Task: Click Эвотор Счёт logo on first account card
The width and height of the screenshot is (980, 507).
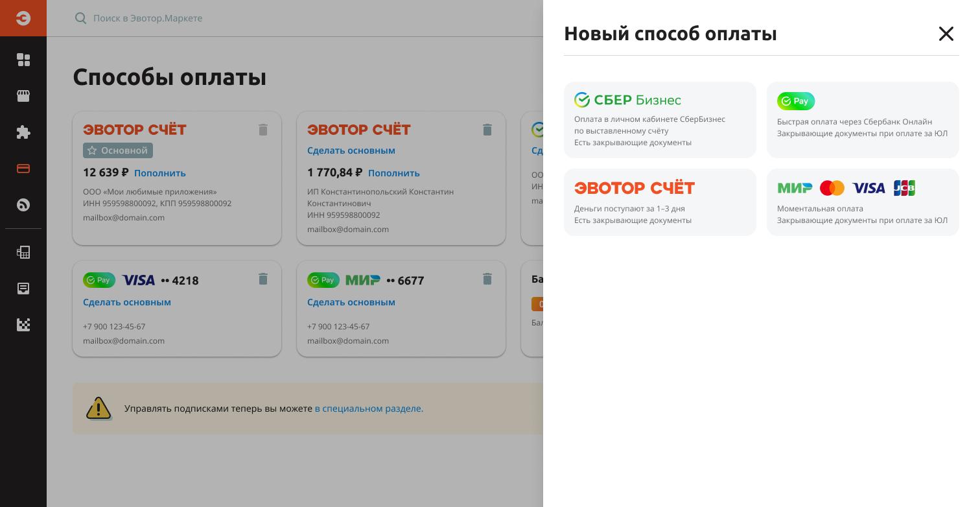Action: [135, 130]
